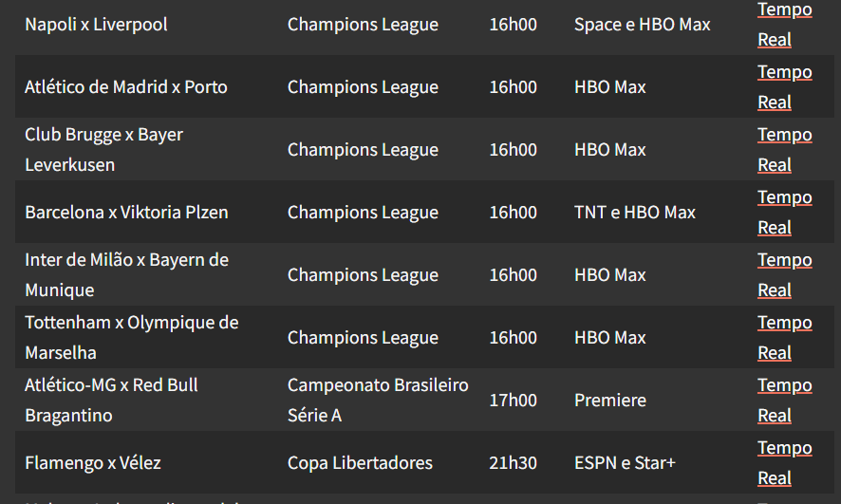Open Tempo Real for Inter de Milão match

point(784,275)
